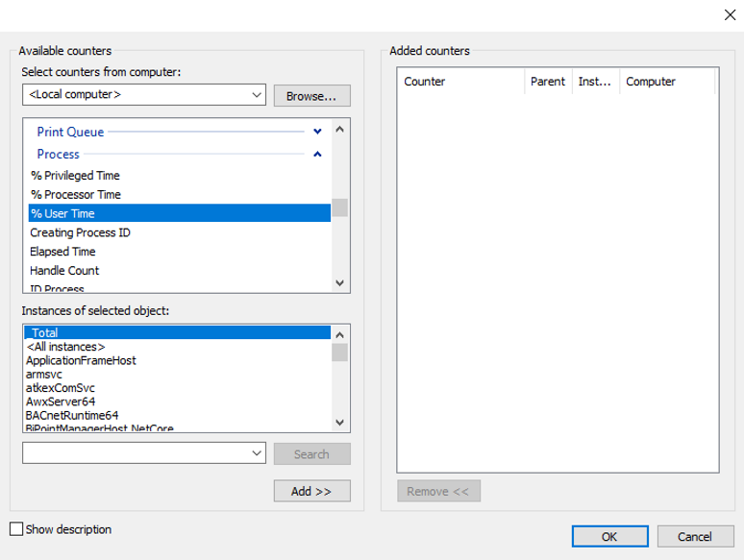Open the Local computer dropdown
The height and width of the screenshot is (560, 744).
click(256, 95)
